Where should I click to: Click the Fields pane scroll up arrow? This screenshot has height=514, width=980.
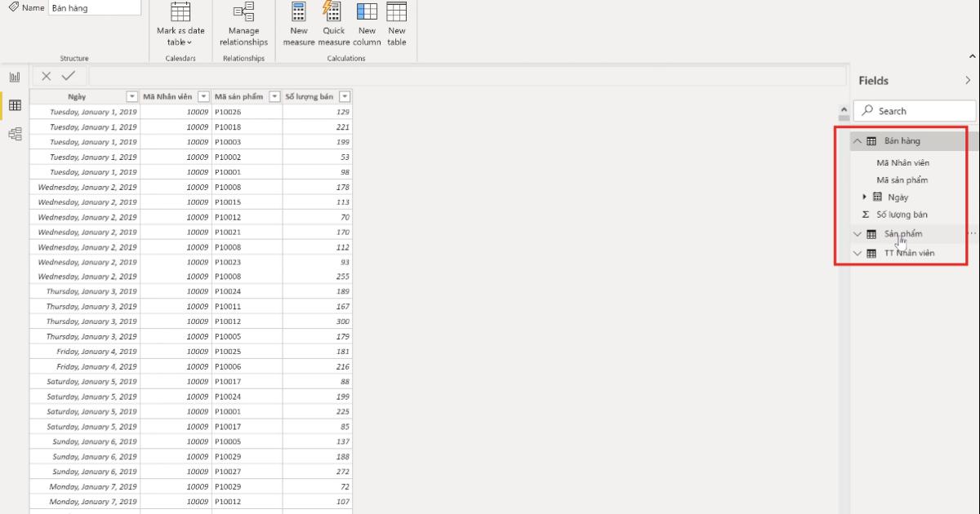click(845, 108)
